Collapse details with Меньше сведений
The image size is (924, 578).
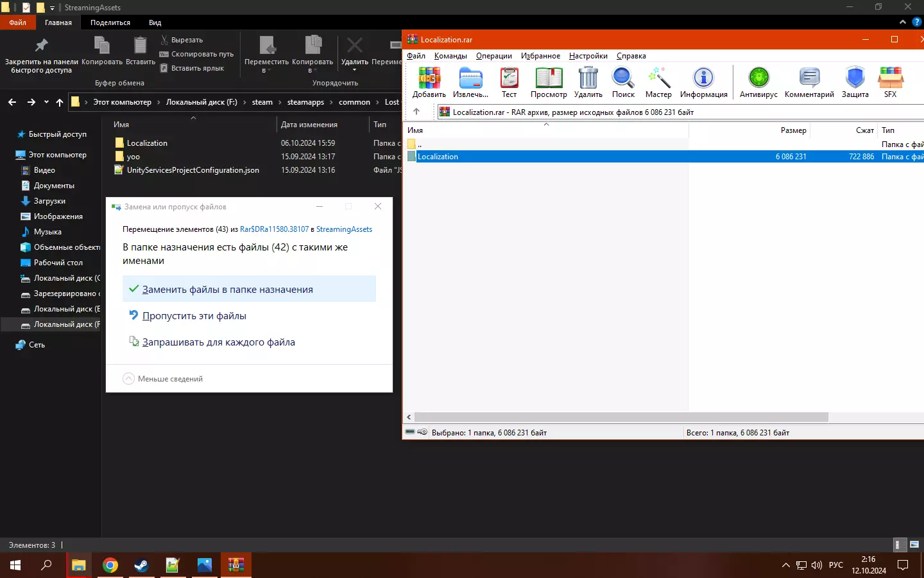(x=163, y=379)
